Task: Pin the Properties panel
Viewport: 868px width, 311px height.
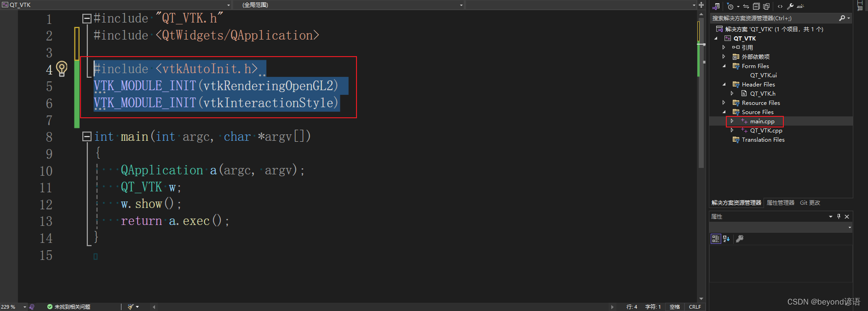Action: [x=839, y=216]
